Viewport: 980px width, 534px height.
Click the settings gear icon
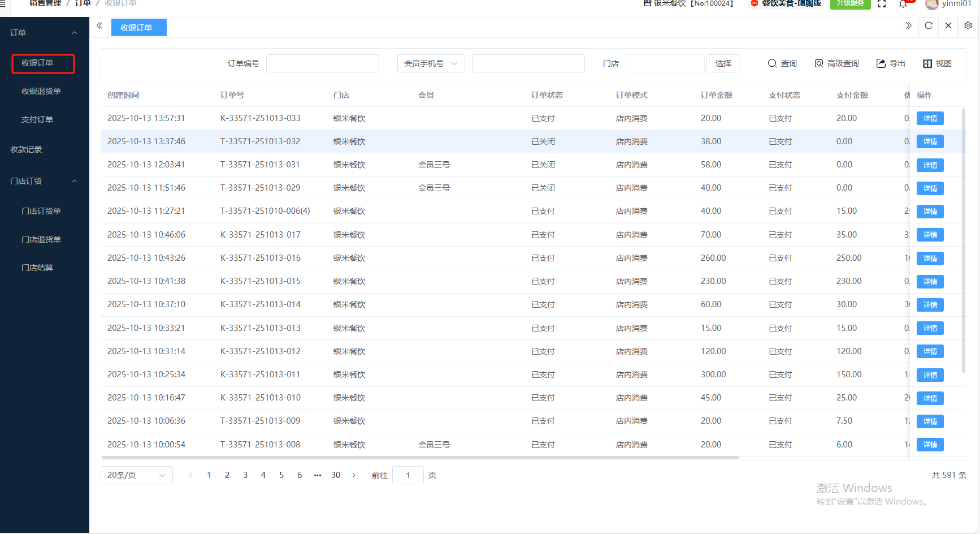968,26
